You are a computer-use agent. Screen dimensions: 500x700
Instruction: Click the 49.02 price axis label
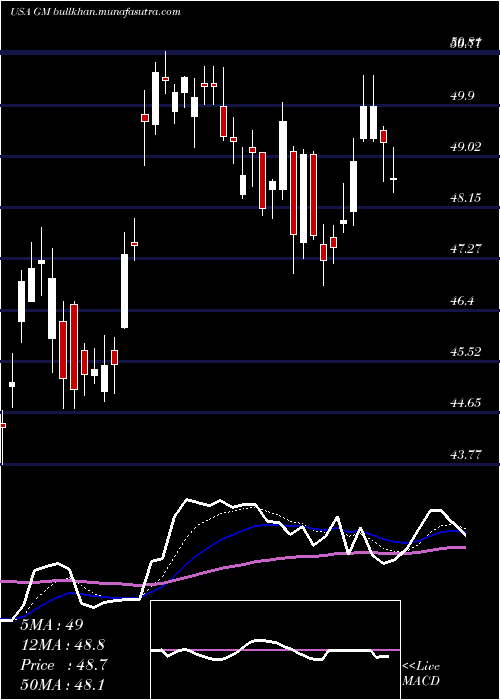(x=465, y=146)
